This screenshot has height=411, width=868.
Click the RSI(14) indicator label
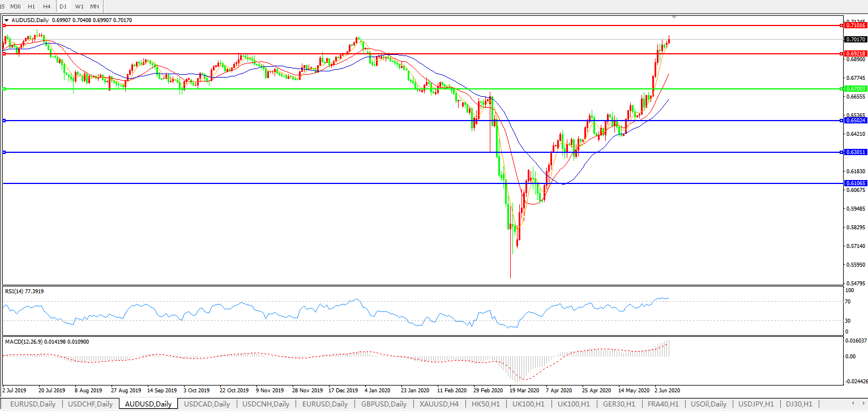pyautogui.click(x=24, y=291)
